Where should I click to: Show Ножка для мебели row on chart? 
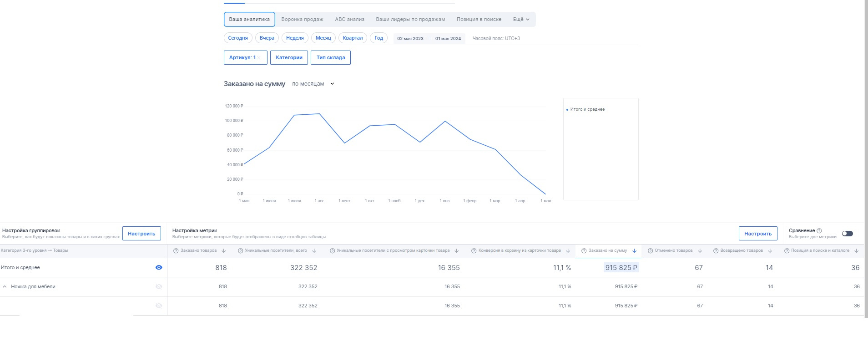coord(159,287)
